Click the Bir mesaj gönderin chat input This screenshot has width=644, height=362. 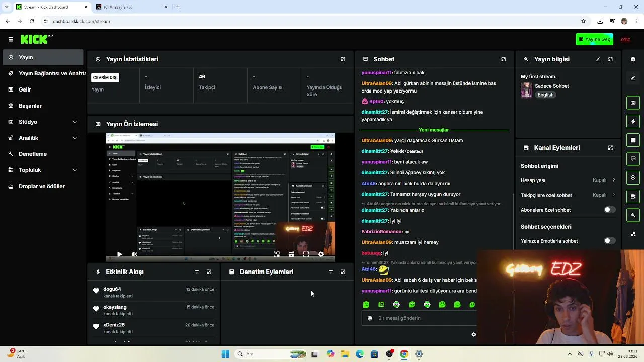click(419, 318)
